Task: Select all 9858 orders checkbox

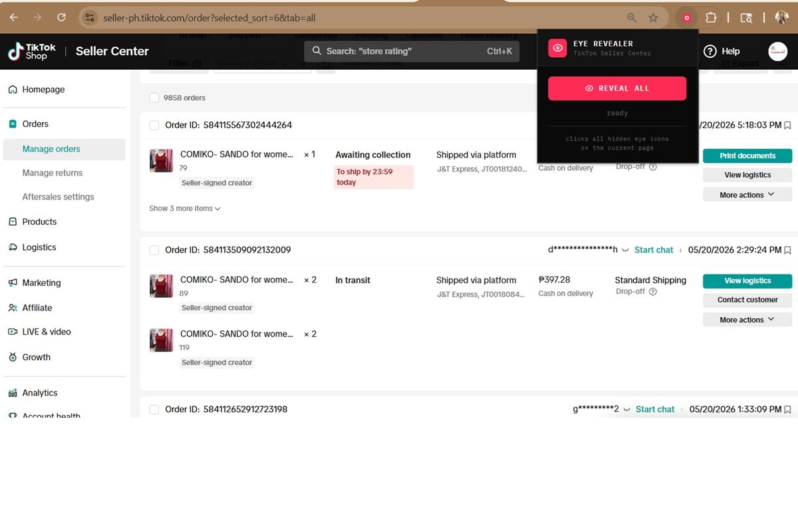Action: point(154,98)
